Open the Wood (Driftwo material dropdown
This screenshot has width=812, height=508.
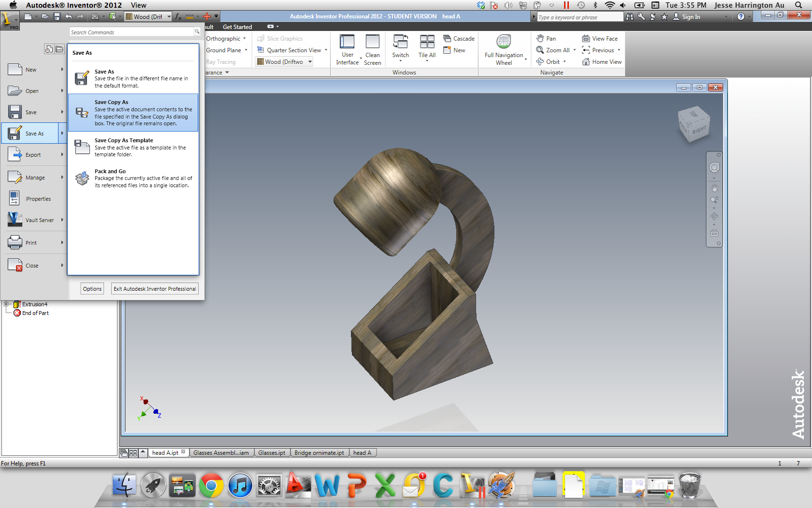tap(284, 61)
